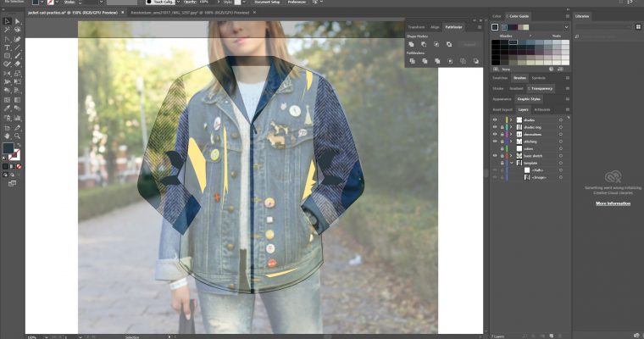Image resolution: width=644 pixels, height=339 pixels.
Task: Hide the shades img layer
Action: pyautogui.click(x=495, y=127)
